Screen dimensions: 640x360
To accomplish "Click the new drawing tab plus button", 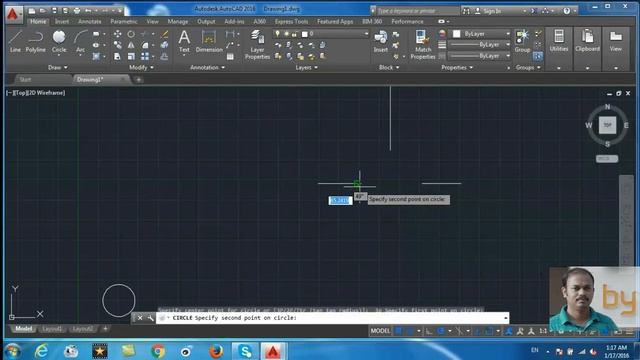I will pyautogui.click(x=138, y=80).
